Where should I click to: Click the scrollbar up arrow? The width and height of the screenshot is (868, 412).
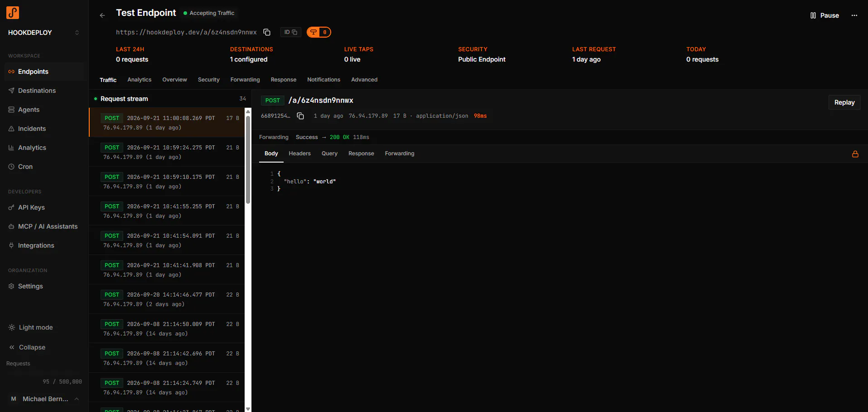248,111
